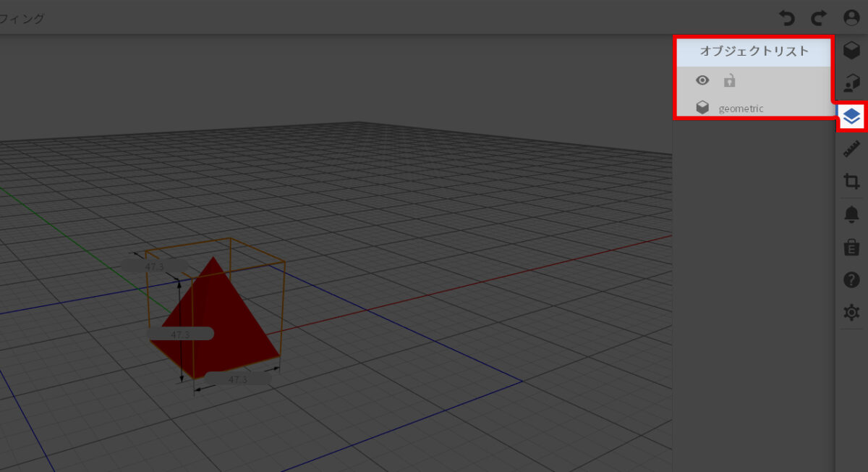Screen dimensions: 868x472
Task: Open the object list layers icon
Action: point(851,117)
